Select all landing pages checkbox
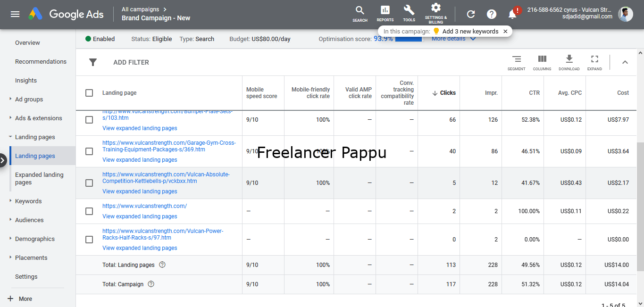Image resolution: width=644 pixels, height=307 pixels. click(x=89, y=93)
